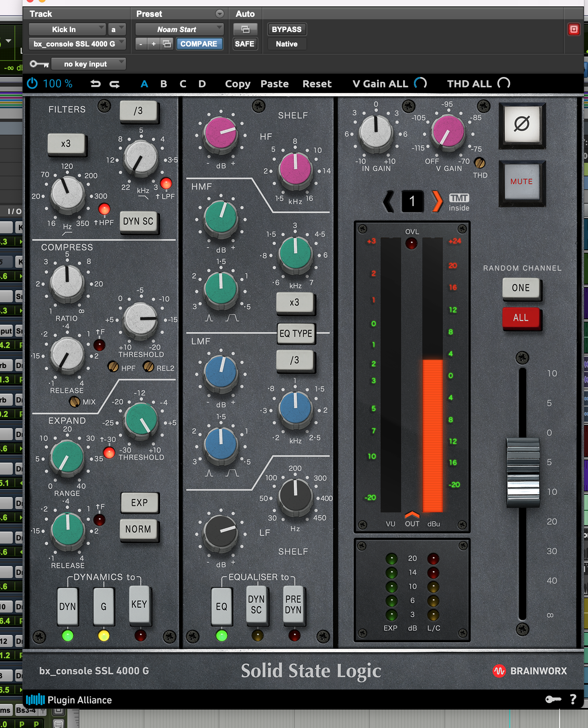Click the compressor HPF screw knob

click(113, 366)
